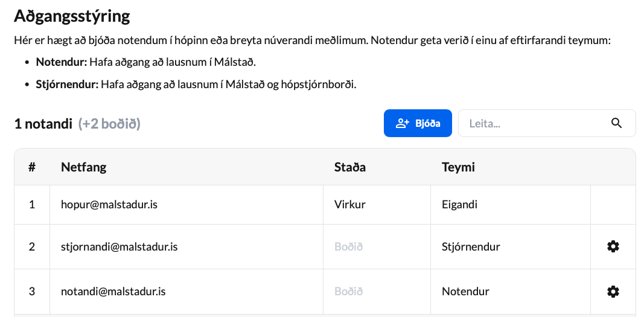The image size is (644, 317).
Task: Open settings gear for stjornandi@malstadur.is
Action: [613, 246]
